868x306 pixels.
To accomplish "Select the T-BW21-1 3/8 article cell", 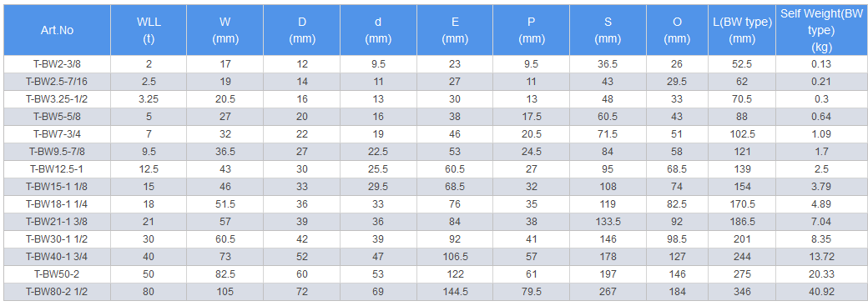I will [57, 222].
